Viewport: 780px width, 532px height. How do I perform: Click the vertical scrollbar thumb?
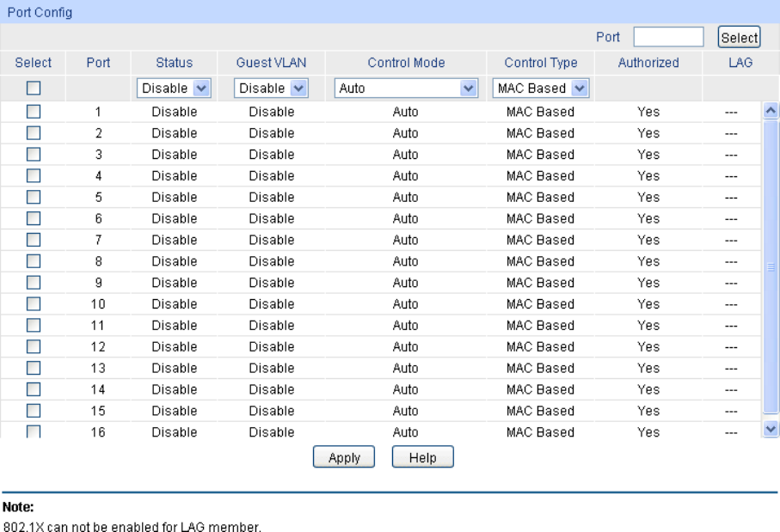point(771,266)
